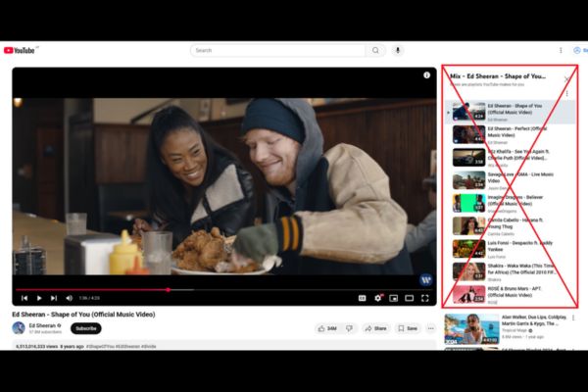The image size is (588, 392).
Task: Open the video info card icon
Action: pos(426,75)
